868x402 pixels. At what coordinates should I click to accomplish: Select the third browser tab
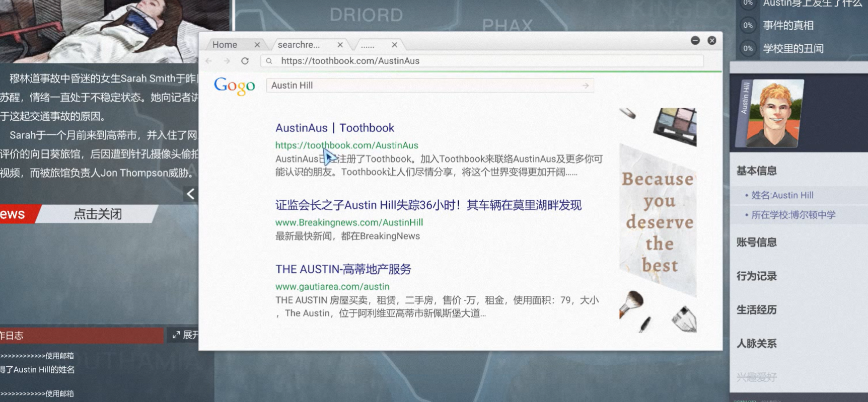pyautogui.click(x=368, y=45)
